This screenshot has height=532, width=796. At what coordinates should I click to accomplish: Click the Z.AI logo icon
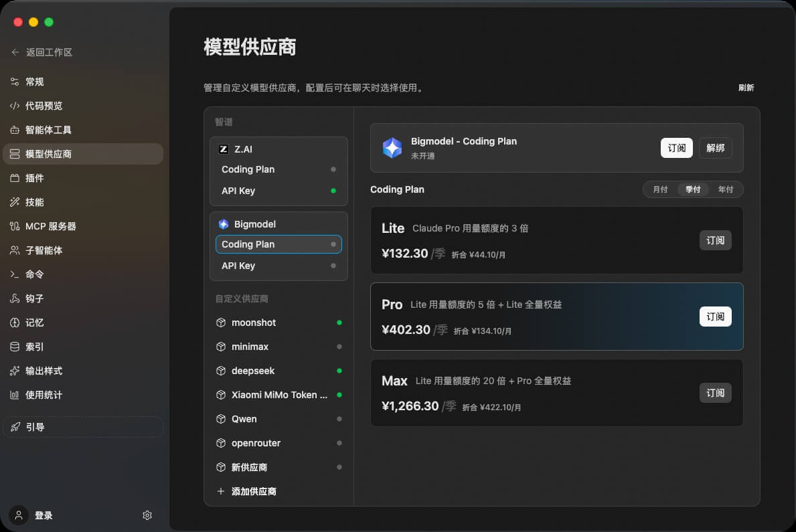(x=224, y=149)
